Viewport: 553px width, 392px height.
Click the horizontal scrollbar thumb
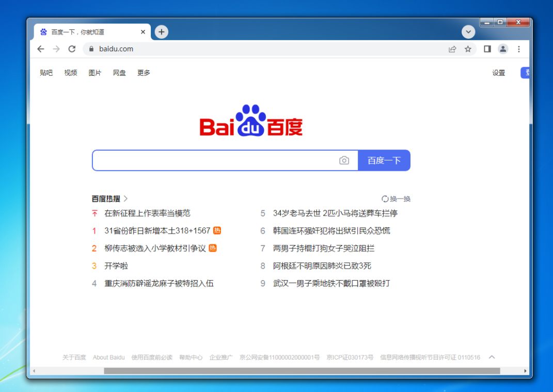click(x=302, y=371)
